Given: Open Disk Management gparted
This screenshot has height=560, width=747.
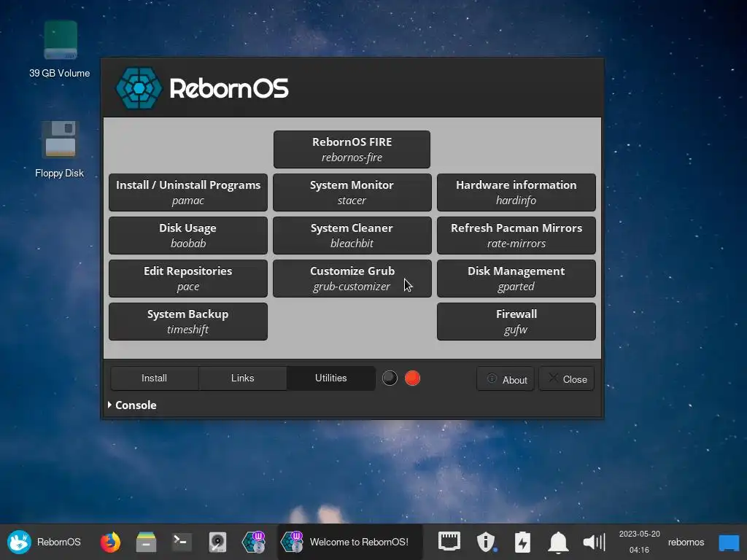Looking at the screenshot, I should (516, 278).
